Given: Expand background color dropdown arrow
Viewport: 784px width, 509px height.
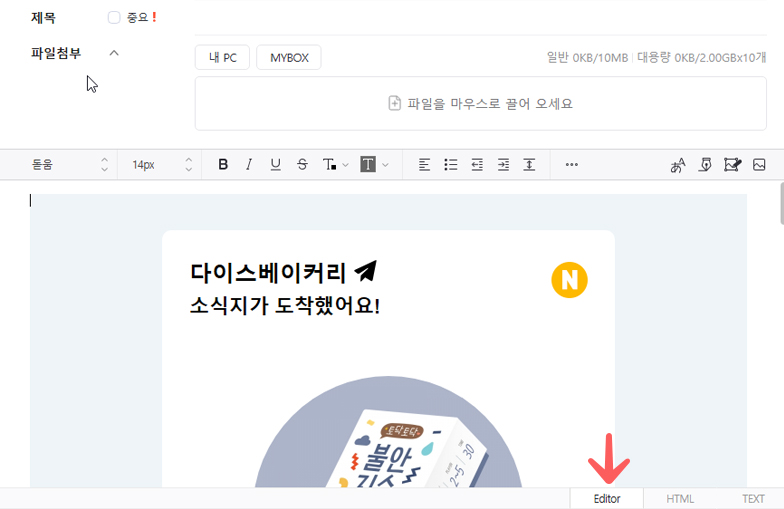Looking at the screenshot, I should (385, 165).
